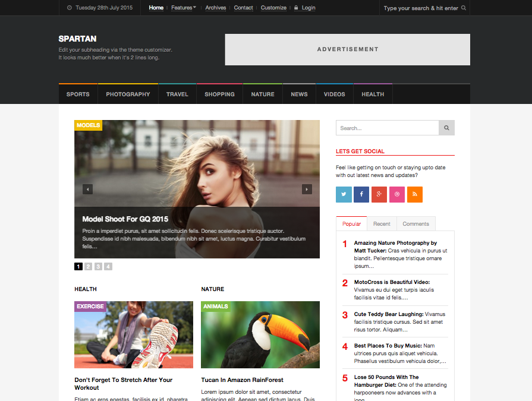Open the Archives menu link
Image resolution: width=532 pixels, height=401 pixels.
click(215, 8)
